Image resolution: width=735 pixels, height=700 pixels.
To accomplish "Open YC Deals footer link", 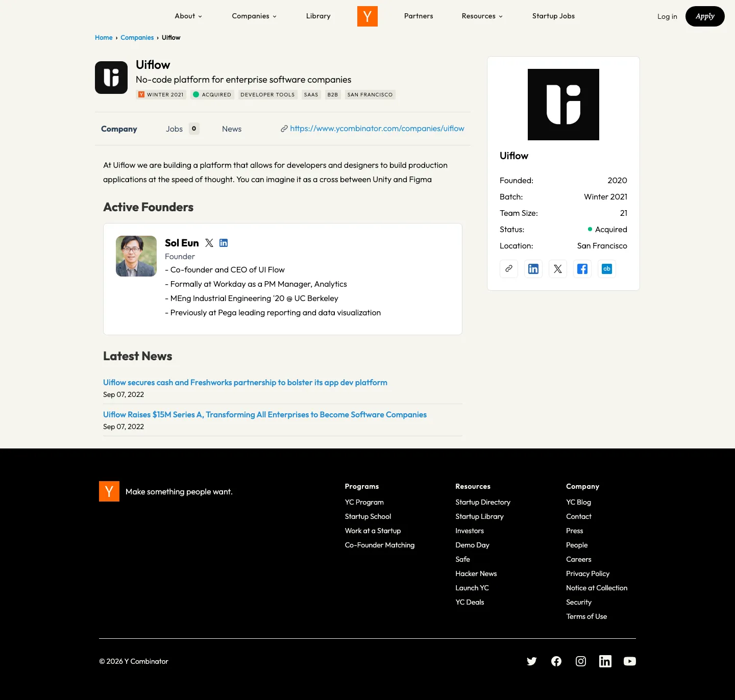I will [x=470, y=602].
